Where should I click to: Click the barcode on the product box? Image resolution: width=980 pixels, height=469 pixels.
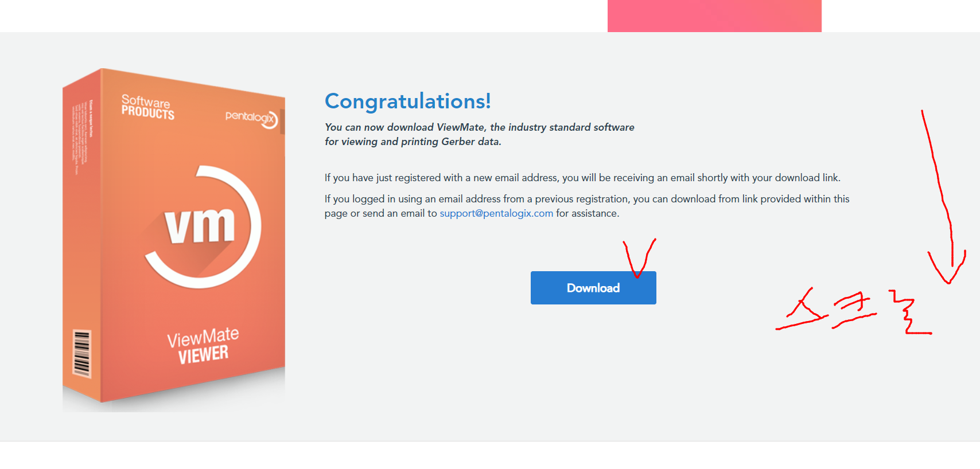[82, 354]
